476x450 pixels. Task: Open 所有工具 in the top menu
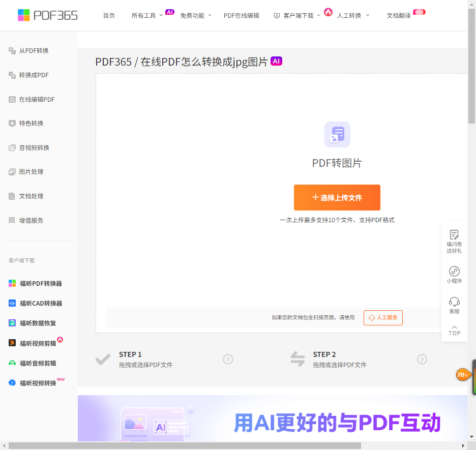tap(143, 15)
